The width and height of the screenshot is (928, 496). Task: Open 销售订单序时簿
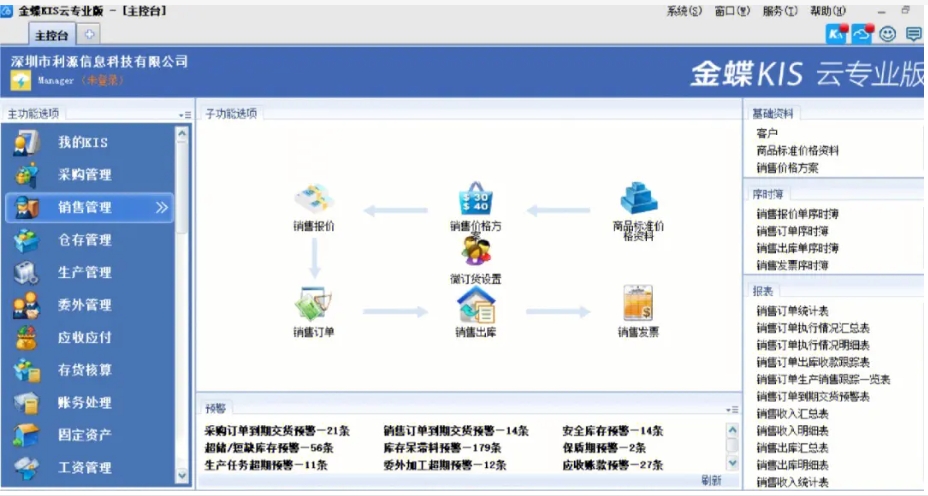[x=792, y=231]
